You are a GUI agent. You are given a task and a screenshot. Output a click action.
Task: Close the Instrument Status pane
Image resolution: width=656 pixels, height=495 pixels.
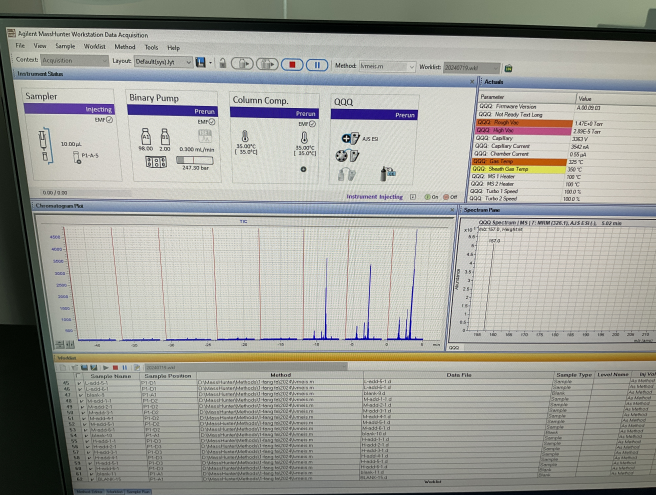tap(472, 82)
